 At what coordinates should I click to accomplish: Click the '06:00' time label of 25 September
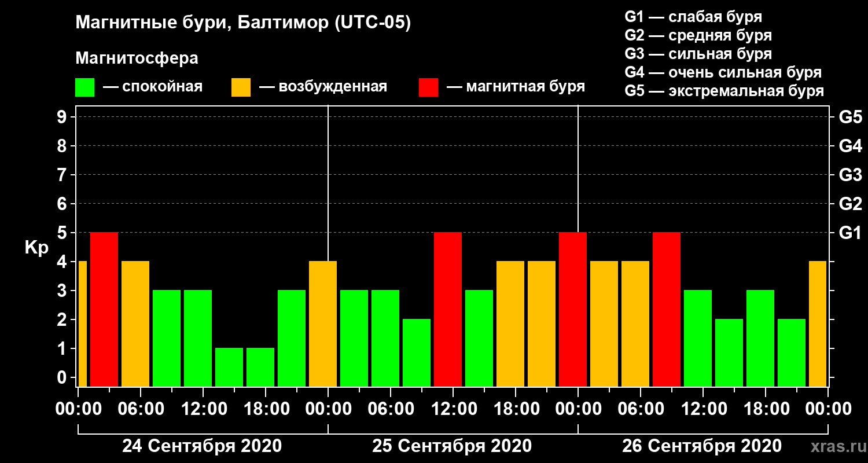(x=391, y=409)
